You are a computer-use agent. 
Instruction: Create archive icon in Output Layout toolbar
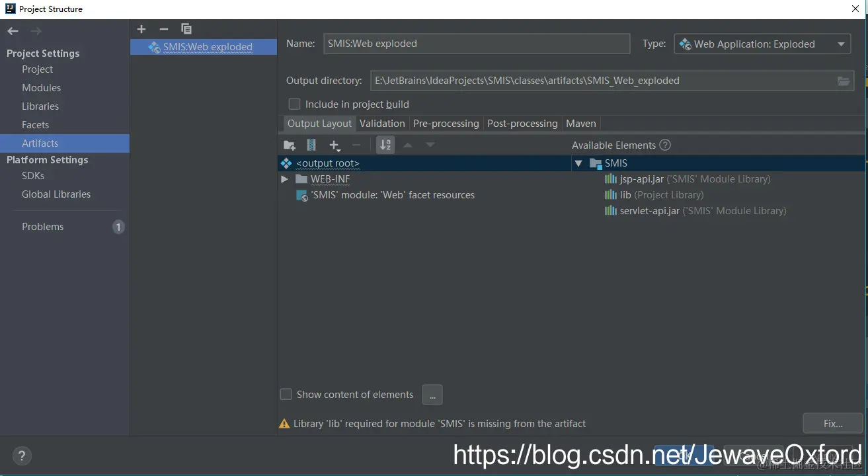[311, 145]
